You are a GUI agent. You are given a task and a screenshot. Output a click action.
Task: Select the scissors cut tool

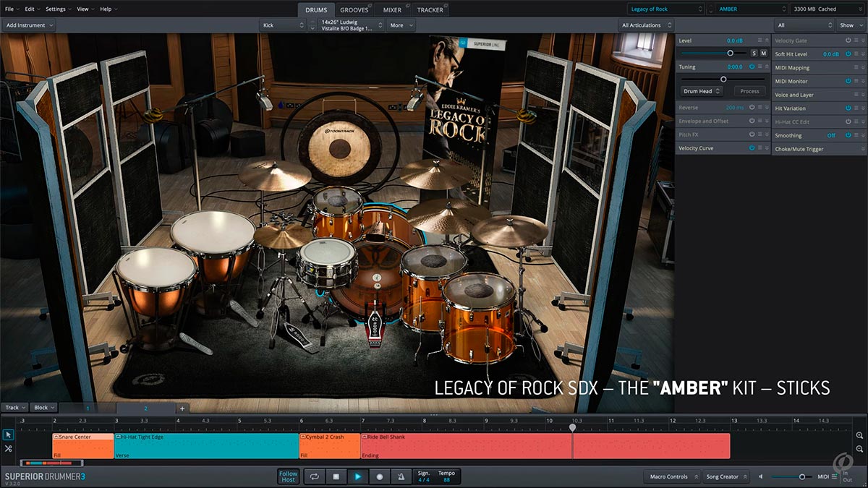click(x=8, y=448)
